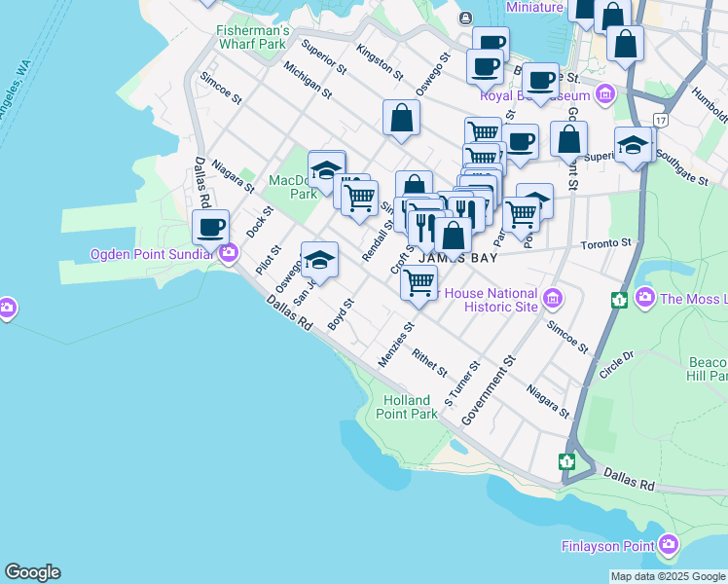Screen dimensions: 728x584
Task: Click the Southgate St label
Action: tap(682, 167)
